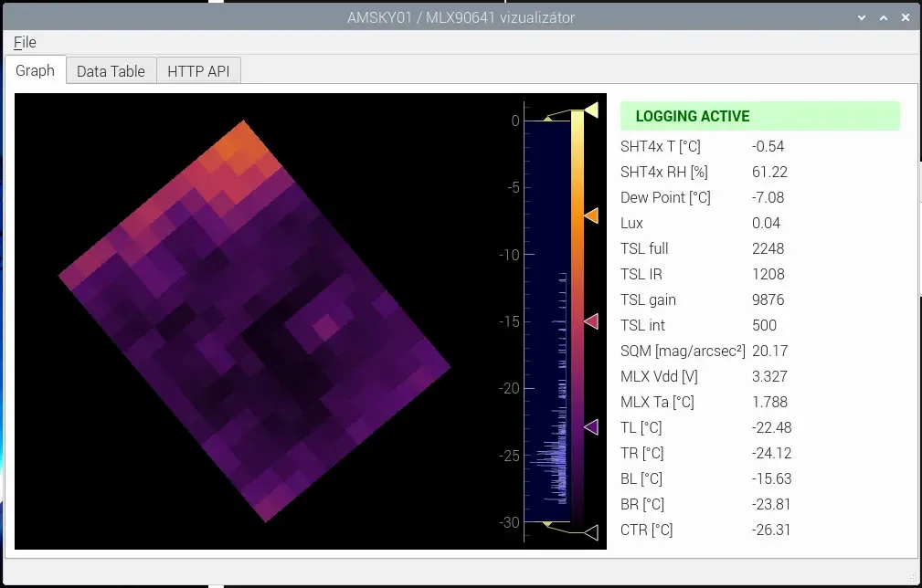The image size is (922, 588).
Task: Click the BL value -15.63
Action: 771,478
